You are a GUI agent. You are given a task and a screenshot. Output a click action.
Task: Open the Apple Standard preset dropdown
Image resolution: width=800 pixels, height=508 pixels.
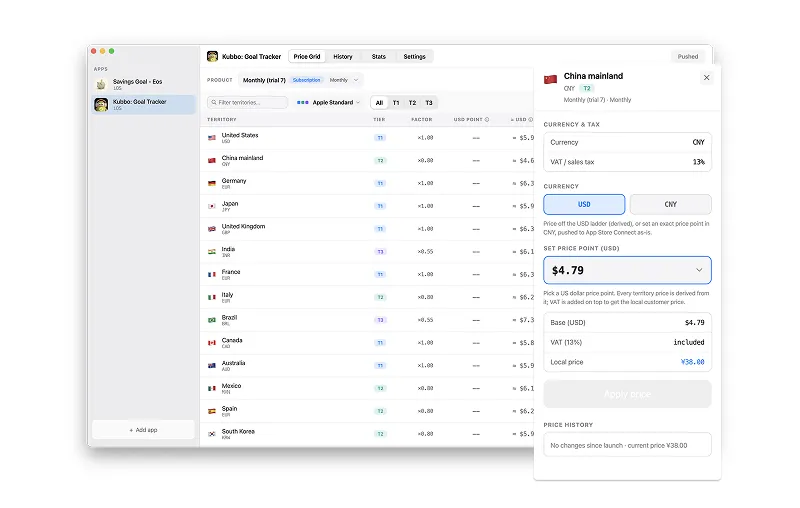(x=329, y=103)
